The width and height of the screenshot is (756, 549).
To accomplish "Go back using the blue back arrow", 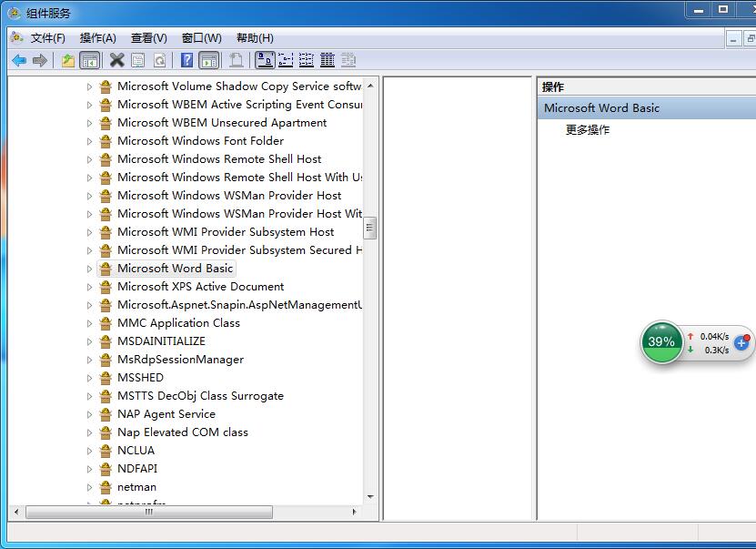I will [x=19, y=60].
